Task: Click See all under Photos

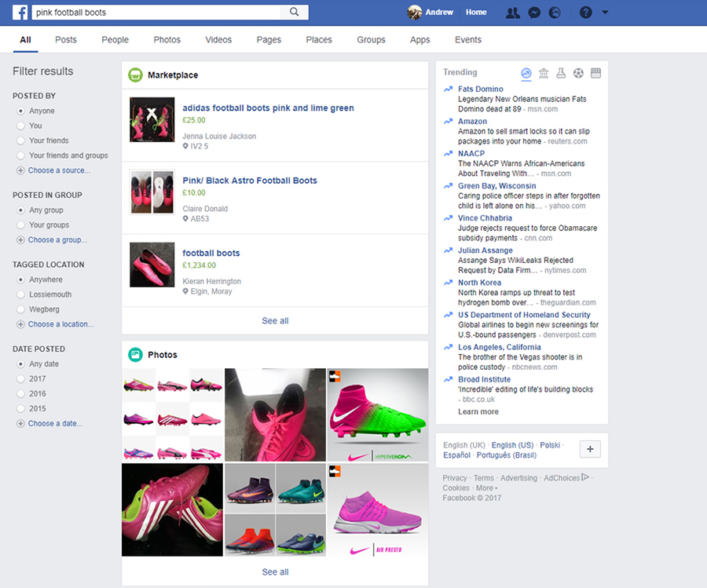Action: pyautogui.click(x=275, y=572)
